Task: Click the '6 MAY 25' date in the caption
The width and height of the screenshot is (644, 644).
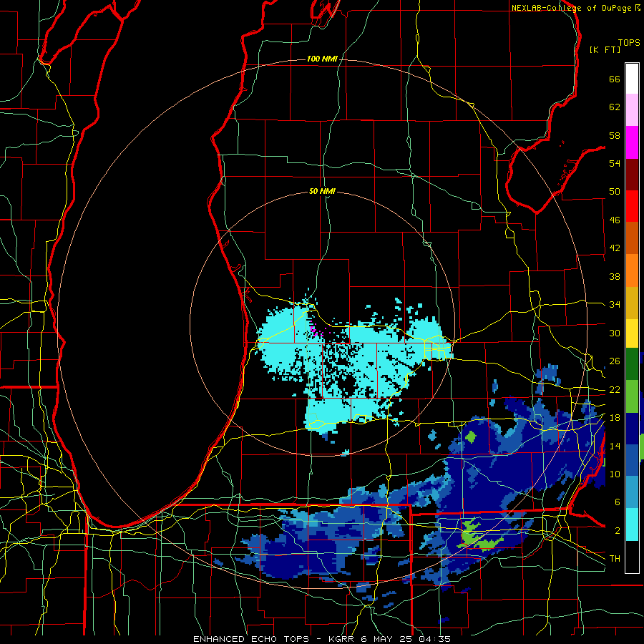Action: click(x=386, y=639)
